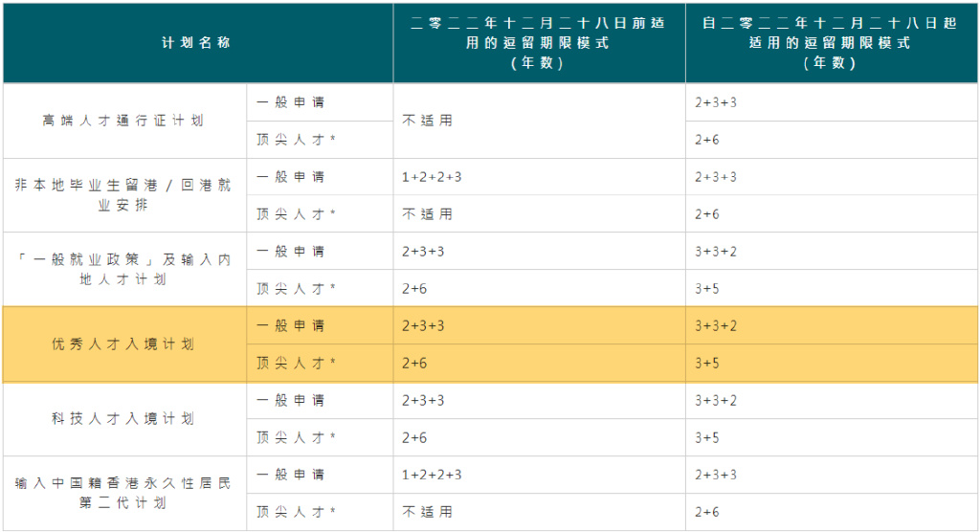Screen dimensions: 980x532
Task: Select the 高端人才通行证计划 row label
Action: pos(123,121)
